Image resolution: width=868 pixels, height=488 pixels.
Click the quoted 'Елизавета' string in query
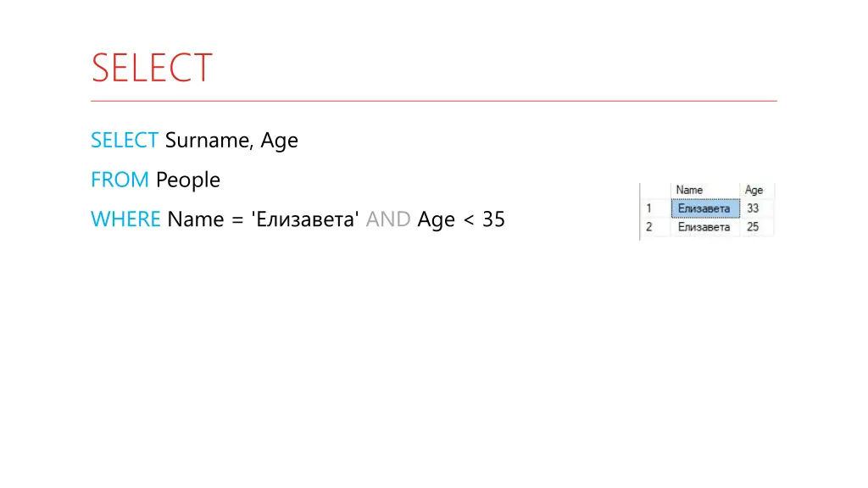[x=305, y=219]
